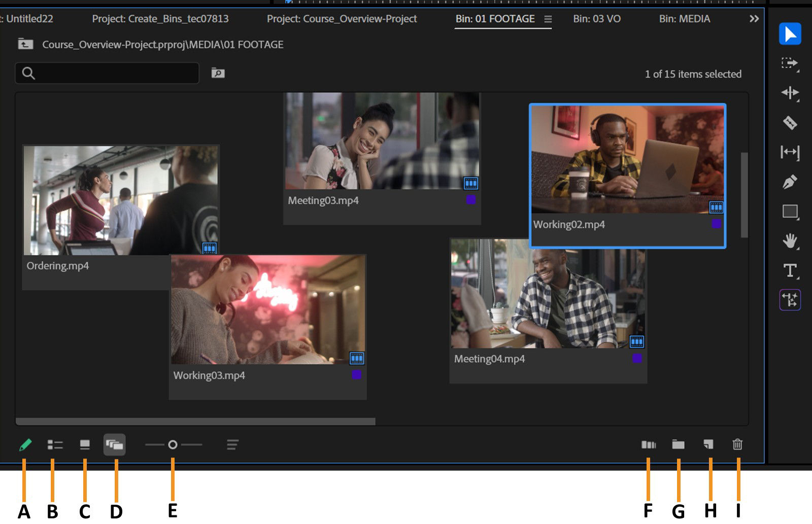Switch to the Bin: 03 VO tab

coord(597,19)
